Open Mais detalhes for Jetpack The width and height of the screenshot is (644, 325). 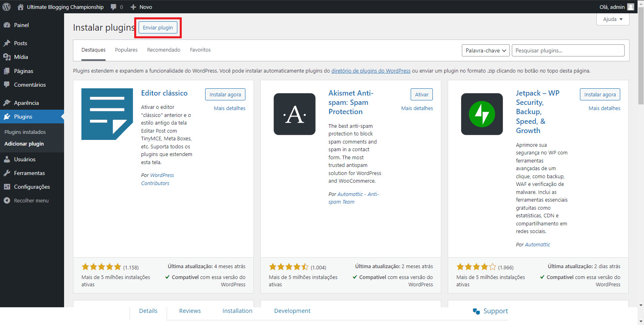coord(605,108)
